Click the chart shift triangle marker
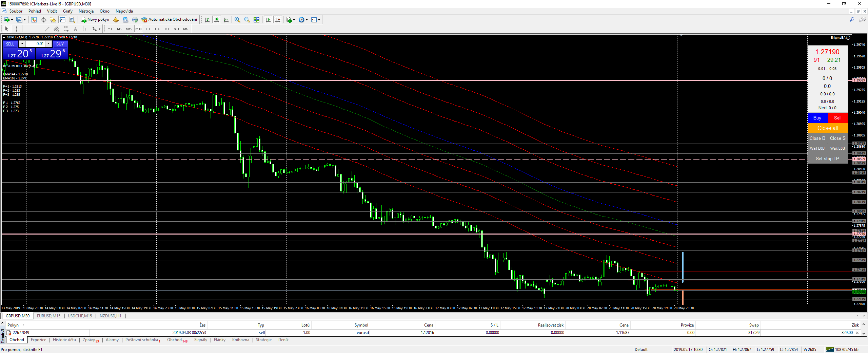This screenshot has height=353, width=868. click(681, 35)
